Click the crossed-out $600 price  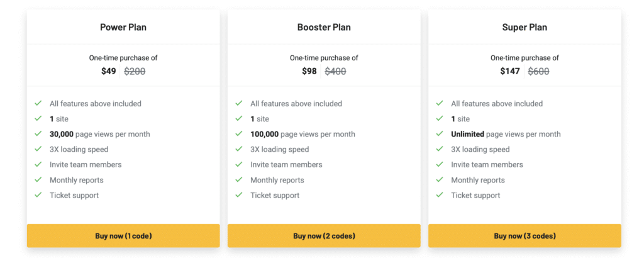click(538, 71)
